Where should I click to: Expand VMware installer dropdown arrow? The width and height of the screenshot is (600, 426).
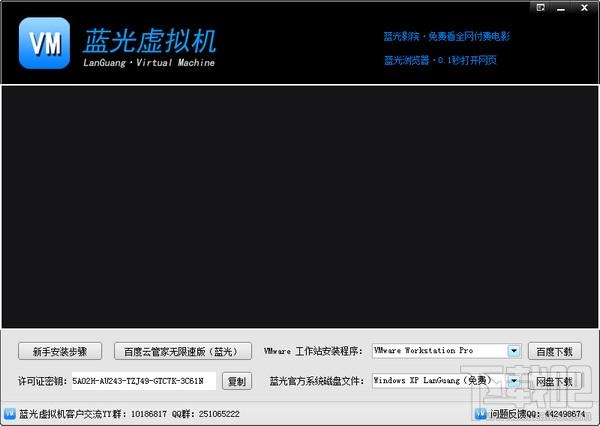click(514, 351)
